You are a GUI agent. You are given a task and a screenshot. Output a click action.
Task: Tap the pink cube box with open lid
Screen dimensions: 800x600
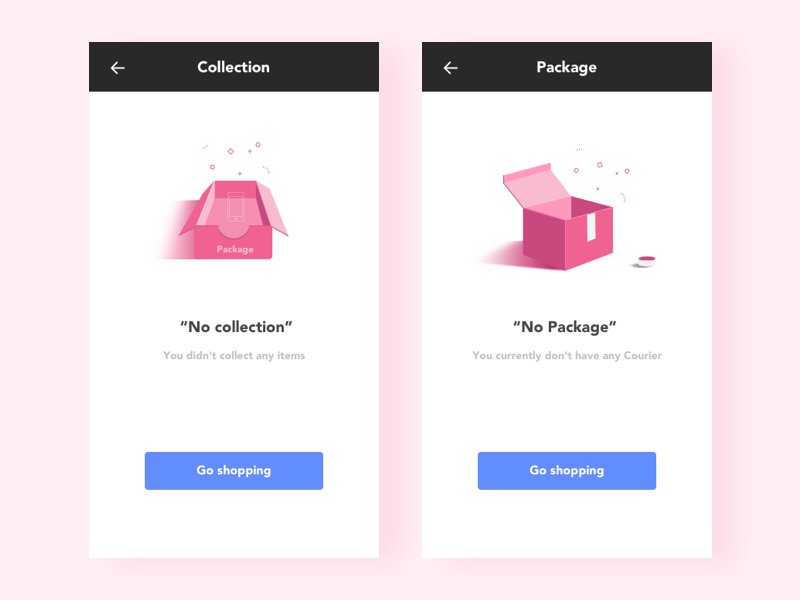point(558,217)
